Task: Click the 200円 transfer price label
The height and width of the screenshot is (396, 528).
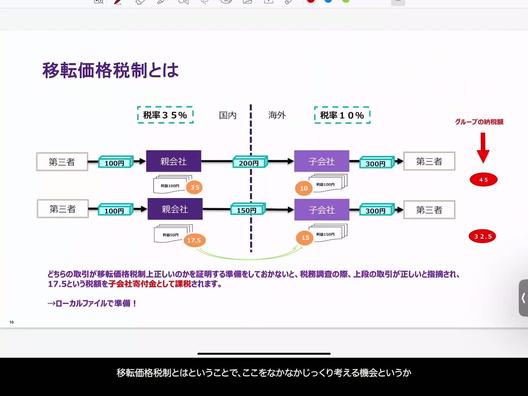Action: (250, 162)
